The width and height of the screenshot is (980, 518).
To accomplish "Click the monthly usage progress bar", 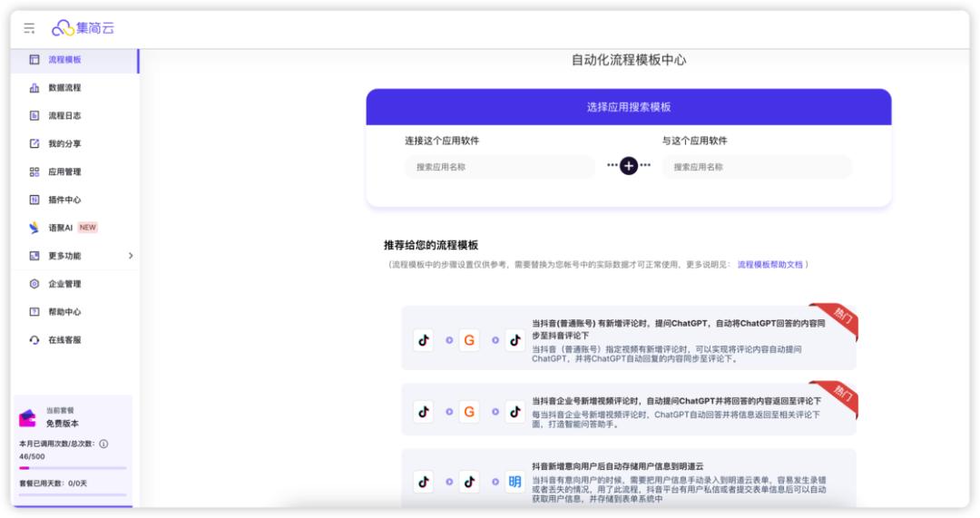I will click(x=73, y=468).
